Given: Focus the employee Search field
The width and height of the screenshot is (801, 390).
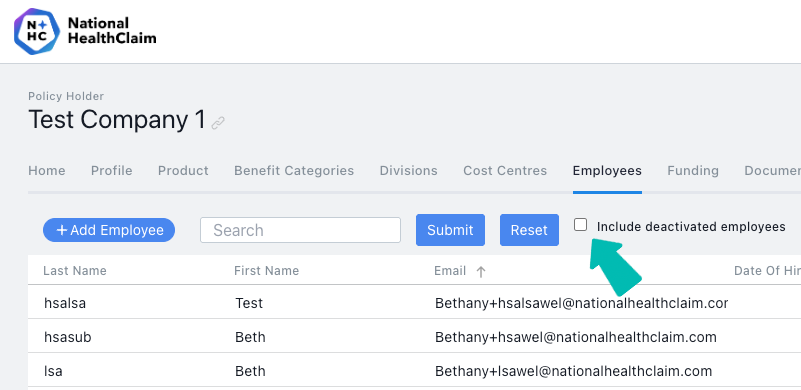Looking at the screenshot, I should tap(300, 230).
